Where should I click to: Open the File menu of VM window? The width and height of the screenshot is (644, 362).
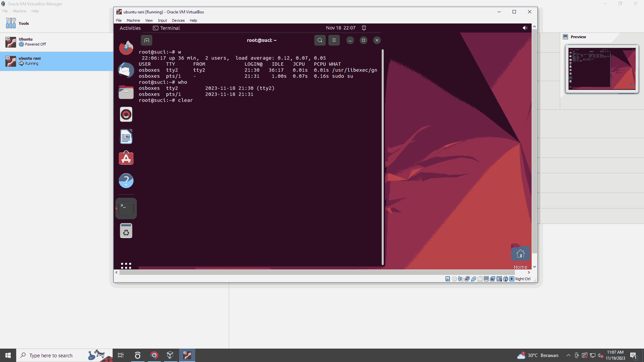tap(119, 20)
